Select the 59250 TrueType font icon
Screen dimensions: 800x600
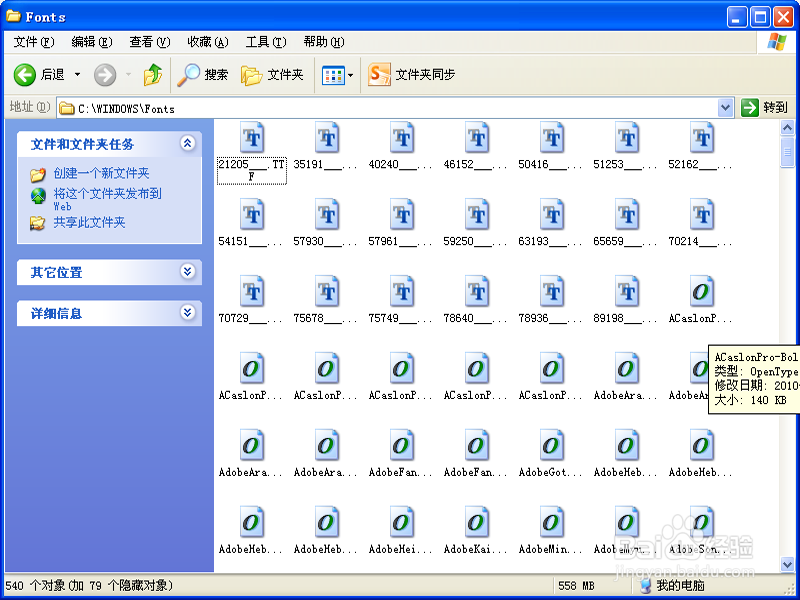click(x=477, y=215)
